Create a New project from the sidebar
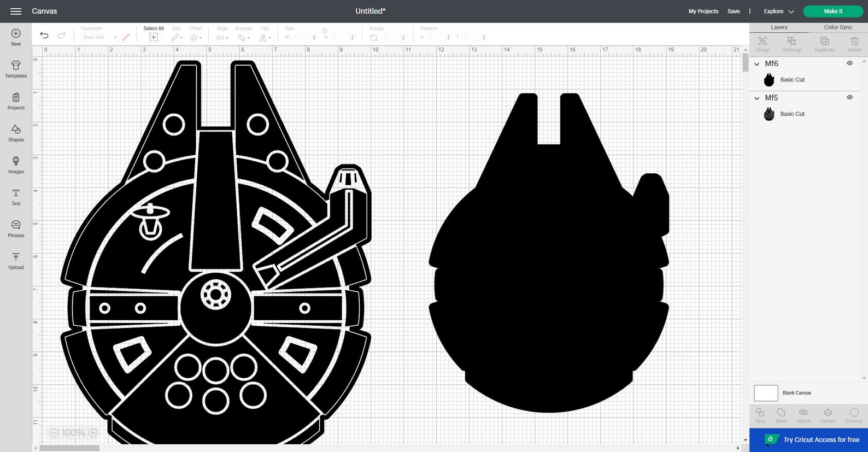Screen dimensions: 868x452 [16, 38]
